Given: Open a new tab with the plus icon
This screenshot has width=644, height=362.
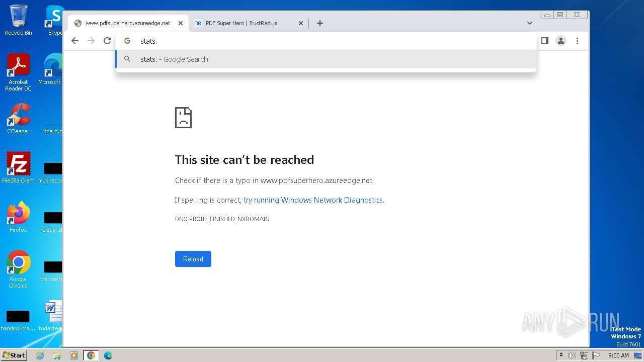Looking at the screenshot, I should click(319, 23).
